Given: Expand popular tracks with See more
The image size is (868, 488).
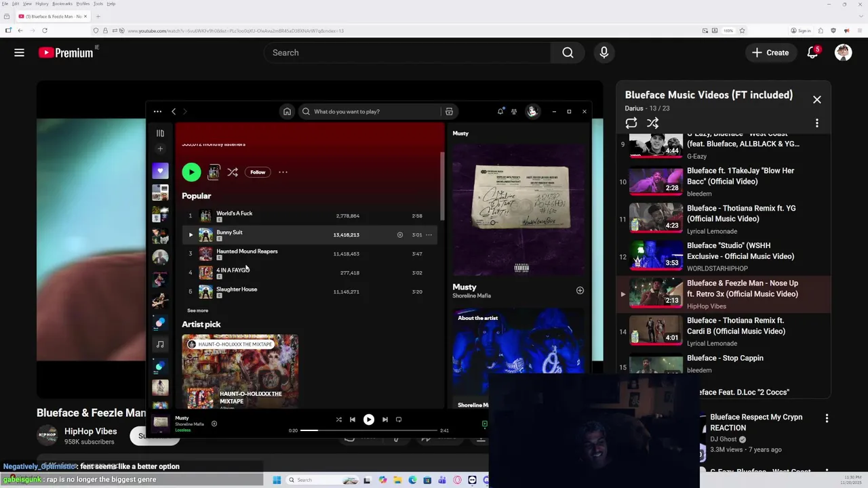Looking at the screenshot, I should [197, 310].
